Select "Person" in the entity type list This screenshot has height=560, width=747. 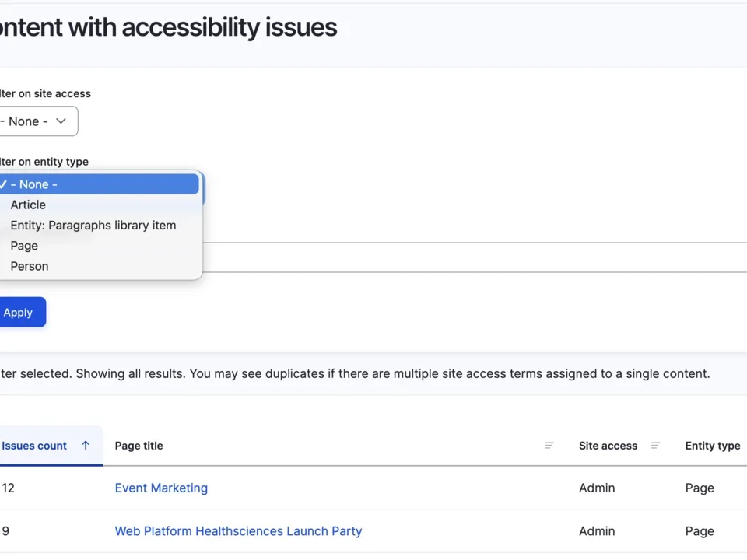pos(29,266)
